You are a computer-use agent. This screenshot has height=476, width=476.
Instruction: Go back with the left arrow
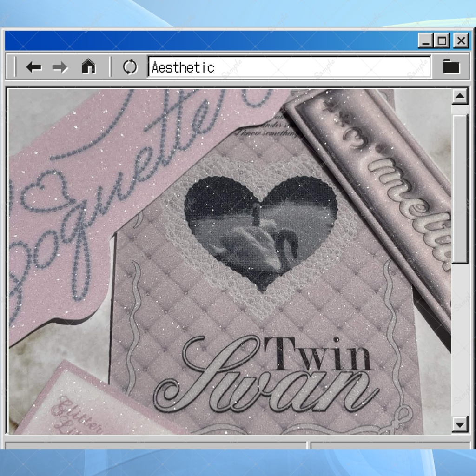click(33, 67)
